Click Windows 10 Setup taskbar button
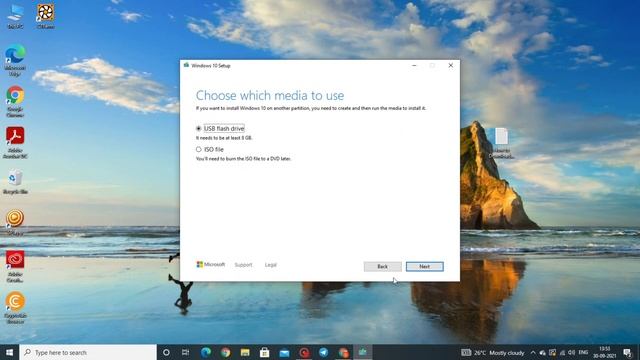The image size is (640, 360). coord(363,352)
